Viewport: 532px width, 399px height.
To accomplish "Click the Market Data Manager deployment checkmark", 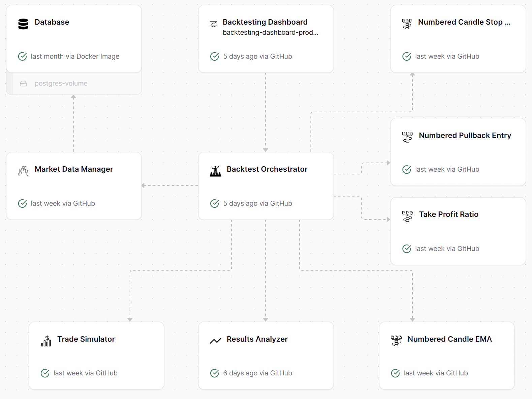I will tap(23, 203).
